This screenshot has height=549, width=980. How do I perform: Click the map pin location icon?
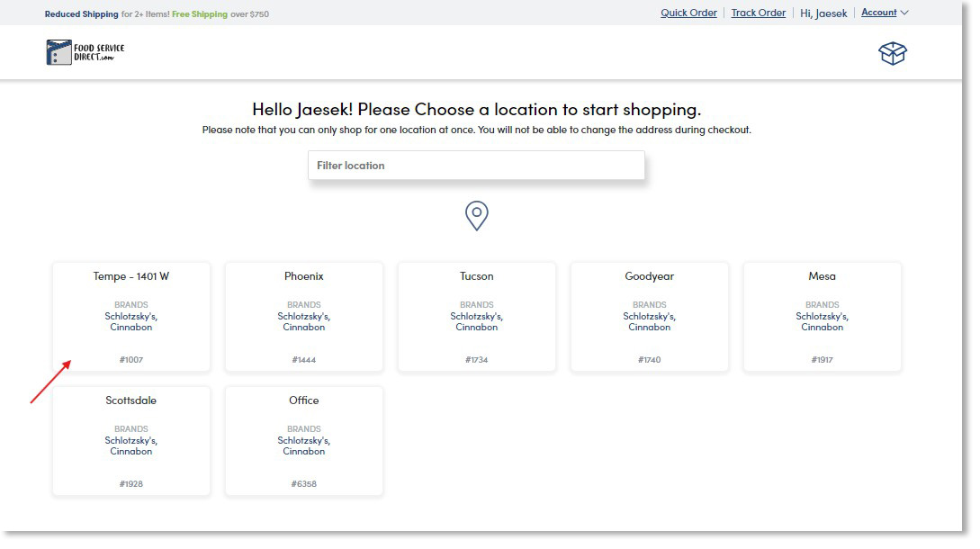(476, 216)
